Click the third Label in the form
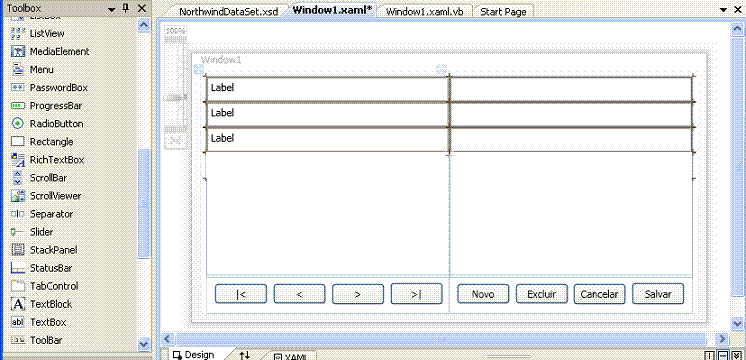This screenshot has height=360, width=746. tap(327, 139)
